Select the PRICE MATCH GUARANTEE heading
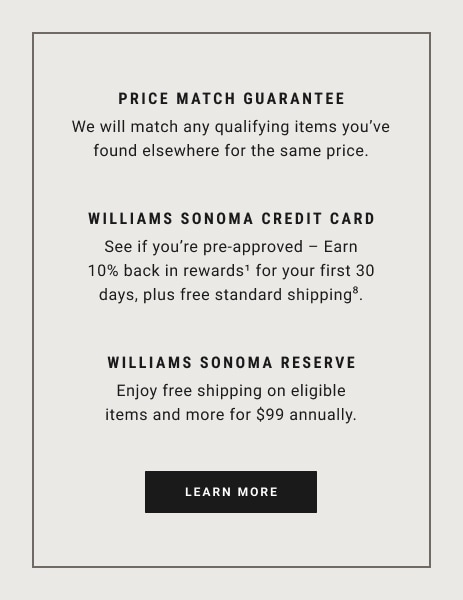463x600 pixels. (x=232, y=99)
